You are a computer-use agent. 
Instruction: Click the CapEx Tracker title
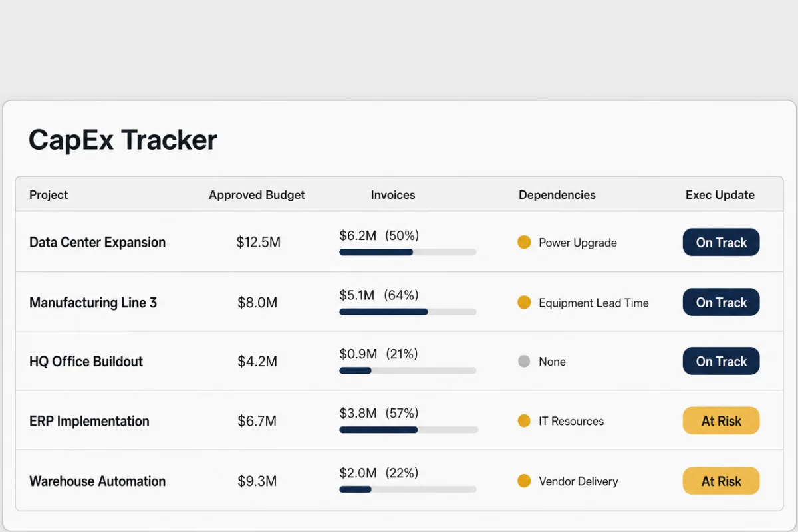123,140
